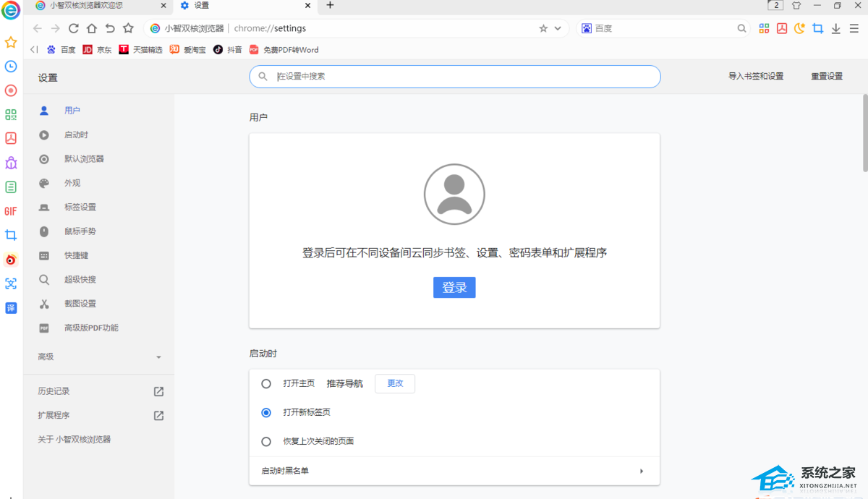The width and height of the screenshot is (868, 499).
Task: Click the blue translate sidebar icon
Action: 11,307
